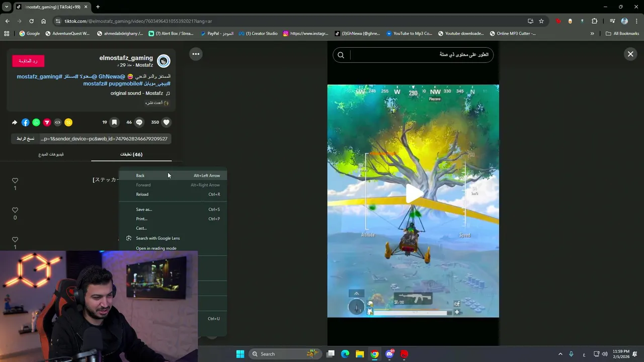Select Cast... in context menu
Image resolution: width=644 pixels, height=362 pixels.
click(173, 228)
